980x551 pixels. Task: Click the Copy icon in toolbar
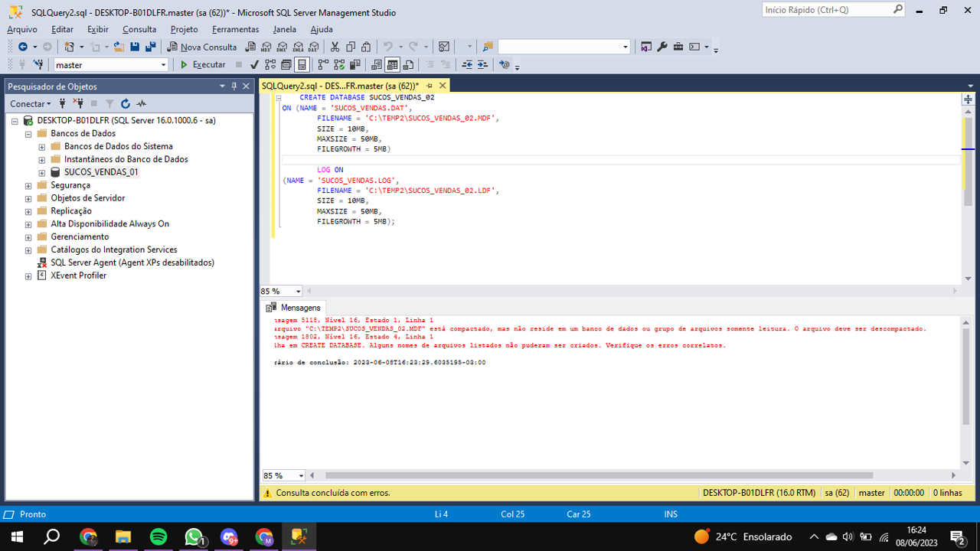351,47
